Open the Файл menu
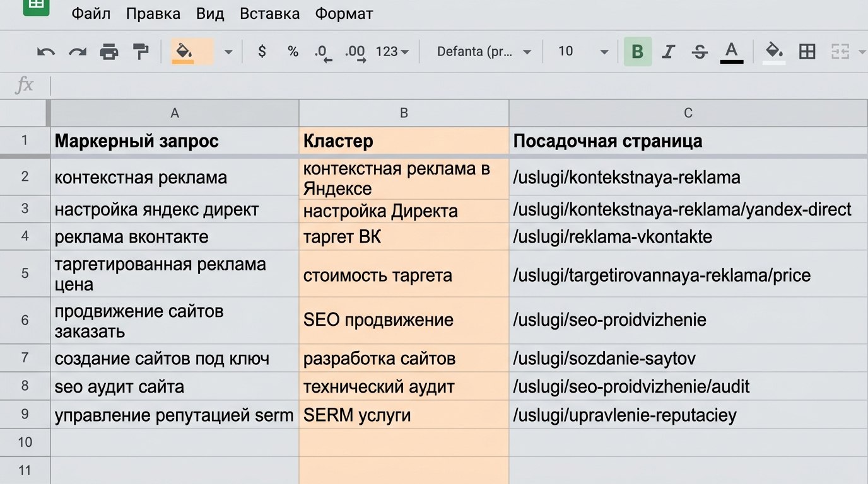This screenshot has width=868, height=484. point(90,13)
